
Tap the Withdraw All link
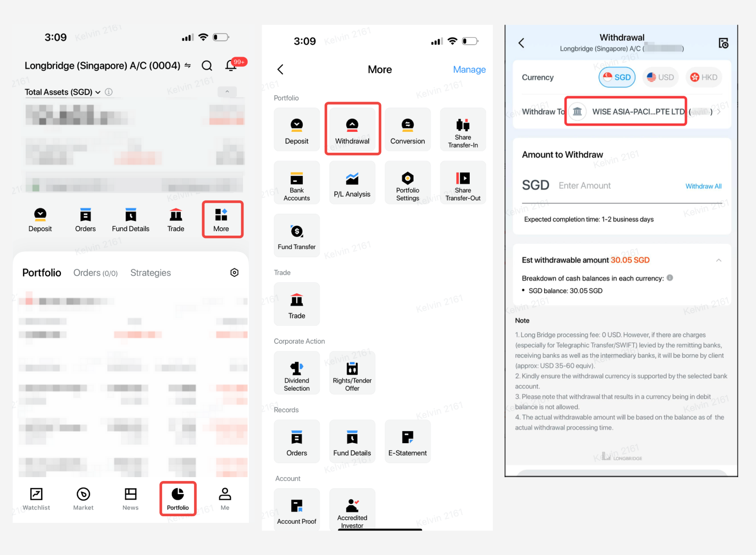point(703,186)
